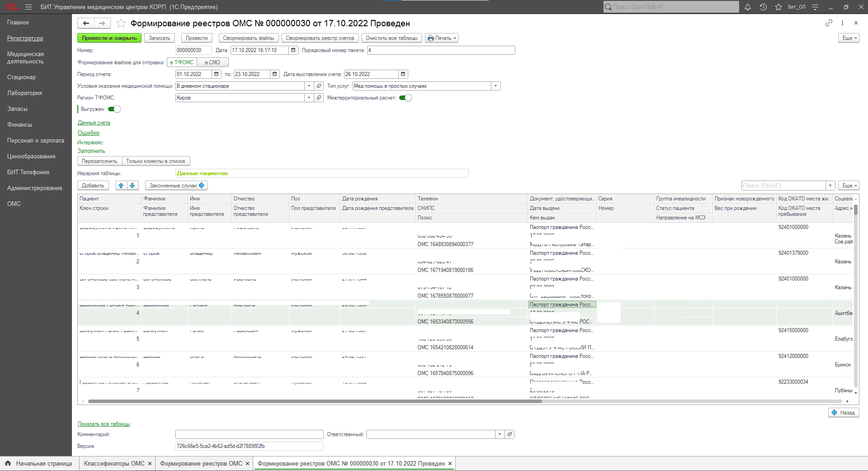Screen dimensions: 868x471
Task: Expand the Тип услуг dropdown
Action: 496,86
